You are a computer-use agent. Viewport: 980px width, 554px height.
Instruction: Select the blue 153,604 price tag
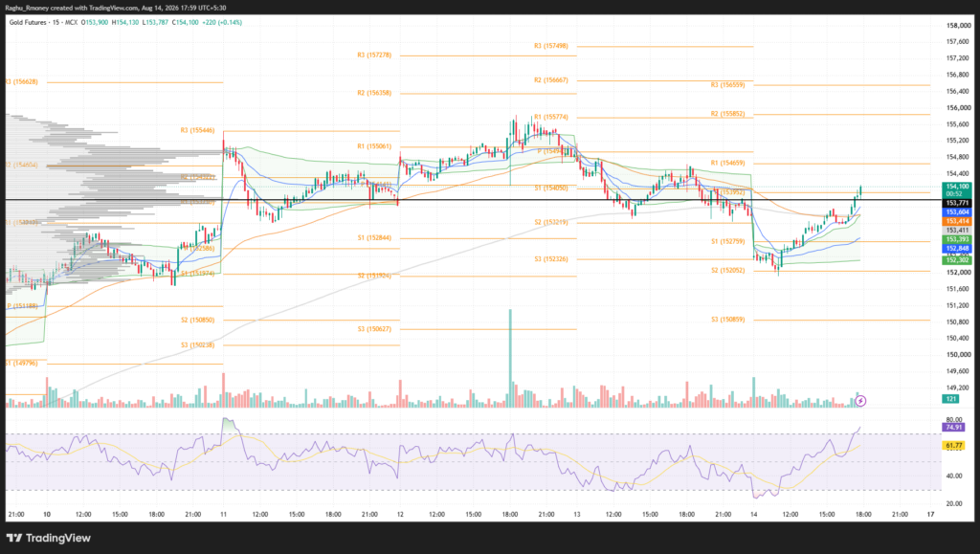click(x=957, y=212)
